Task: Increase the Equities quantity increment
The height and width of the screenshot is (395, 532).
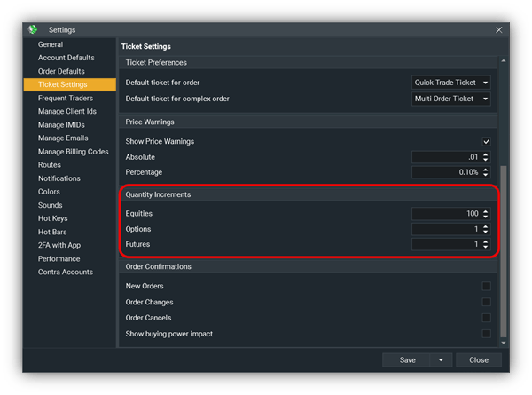Action: point(486,211)
